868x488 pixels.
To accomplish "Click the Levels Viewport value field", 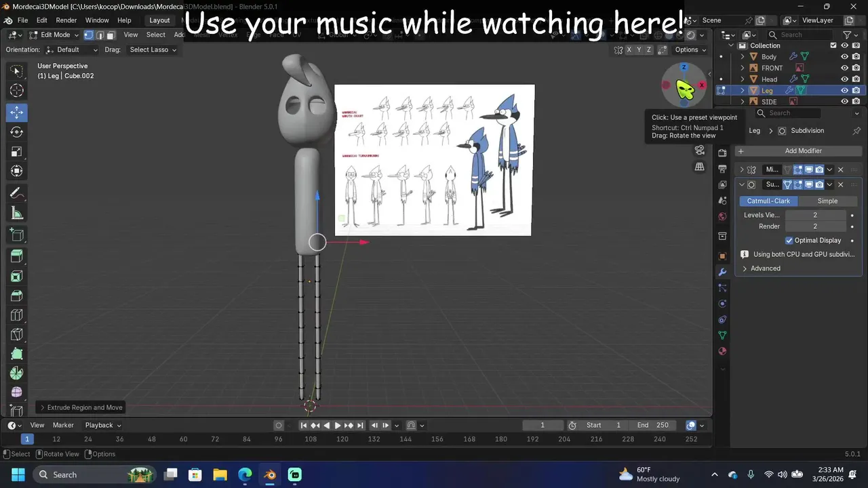I will pos(815,215).
